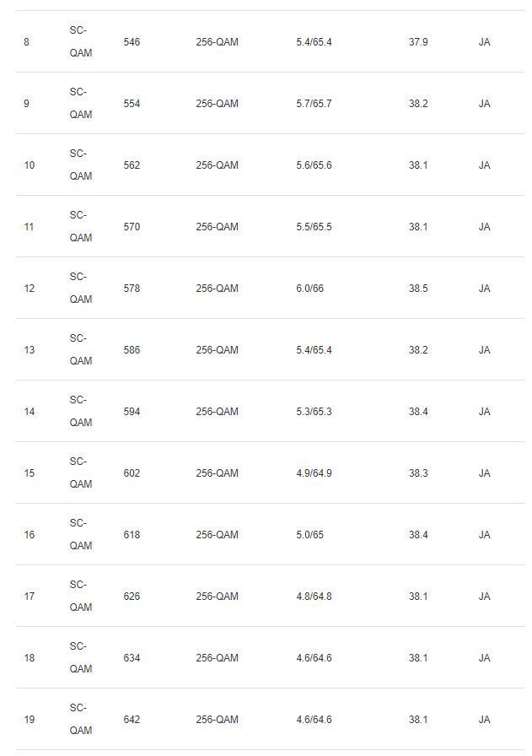Click the power value 5.7/65.7

click(x=314, y=104)
